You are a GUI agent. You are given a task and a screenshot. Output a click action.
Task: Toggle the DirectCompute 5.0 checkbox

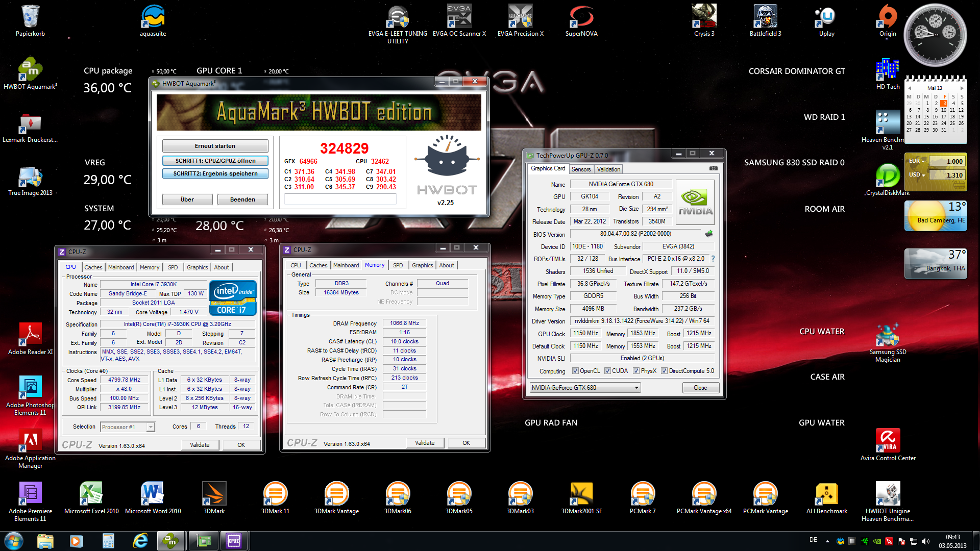tap(664, 371)
